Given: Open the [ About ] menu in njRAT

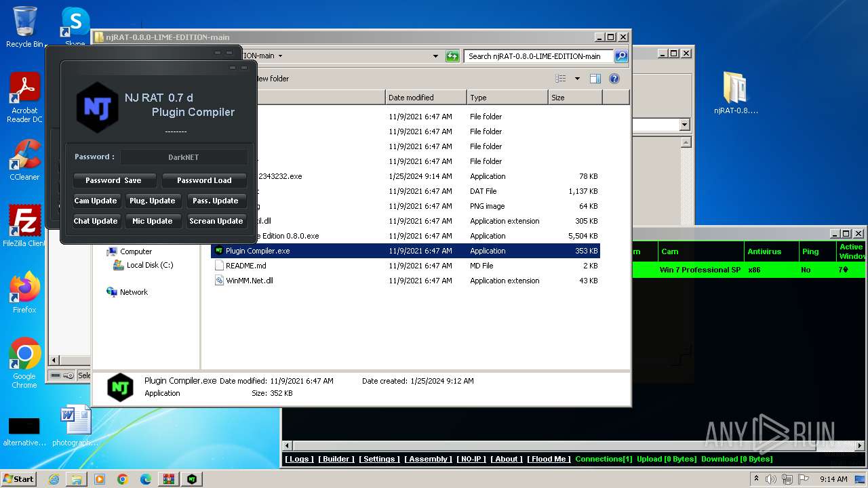Looking at the screenshot, I should 507,459.
